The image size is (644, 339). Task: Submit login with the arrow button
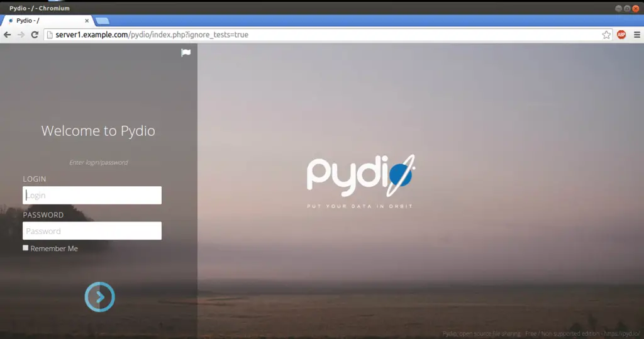click(x=100, y=297)
